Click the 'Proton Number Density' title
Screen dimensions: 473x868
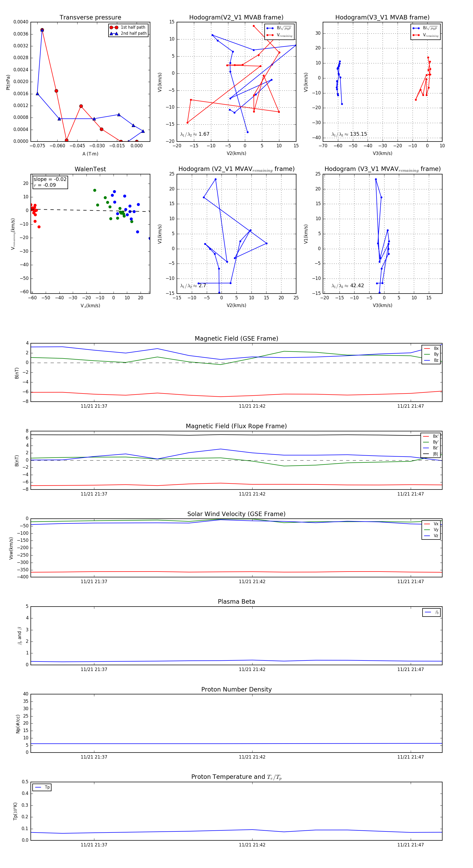[236, 689]
